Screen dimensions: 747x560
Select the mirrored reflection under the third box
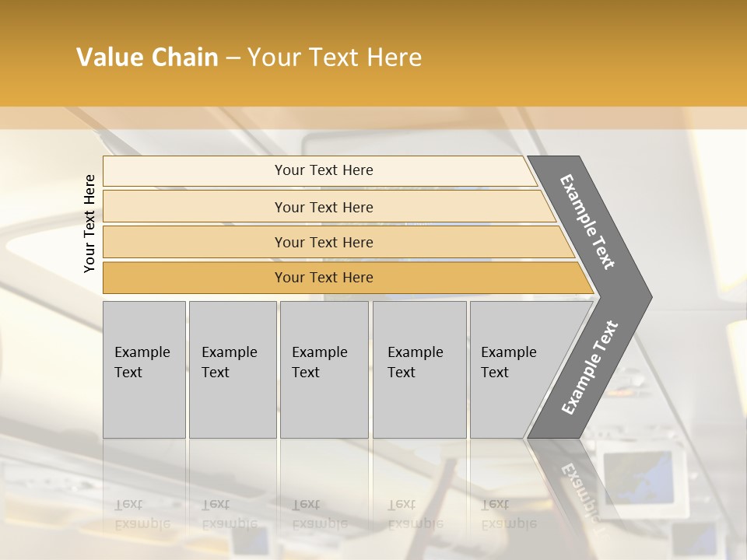(324, 498)
